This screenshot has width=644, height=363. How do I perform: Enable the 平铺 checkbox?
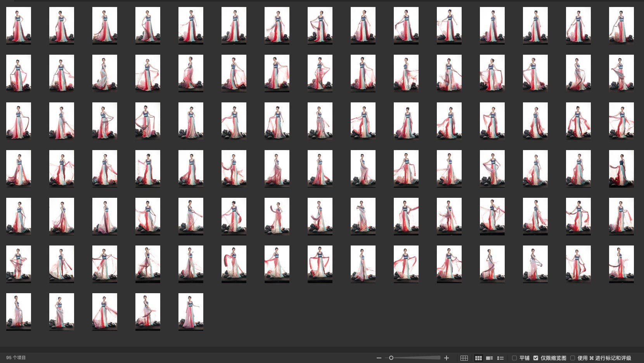coord(514,358)
